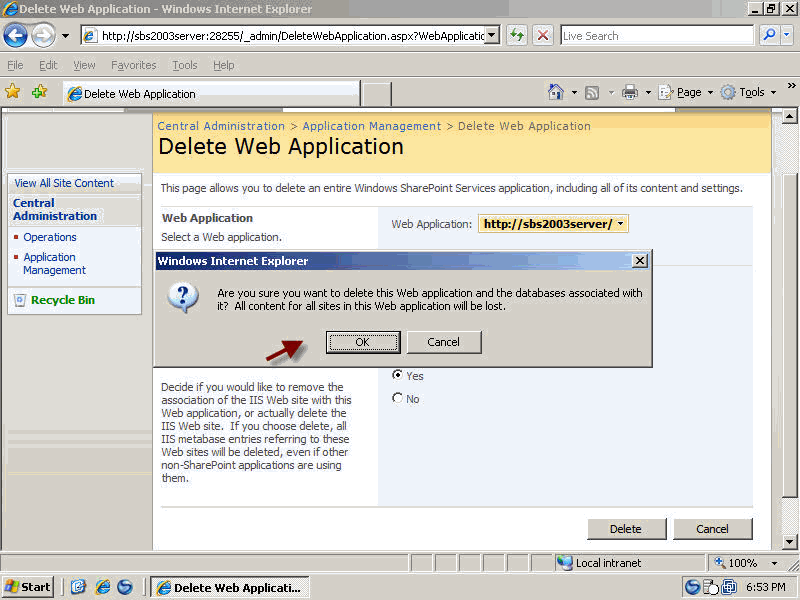This screenshot has height=600, width=800.
Task: Expand the Home button dropdown arrow
Action: 574,93
